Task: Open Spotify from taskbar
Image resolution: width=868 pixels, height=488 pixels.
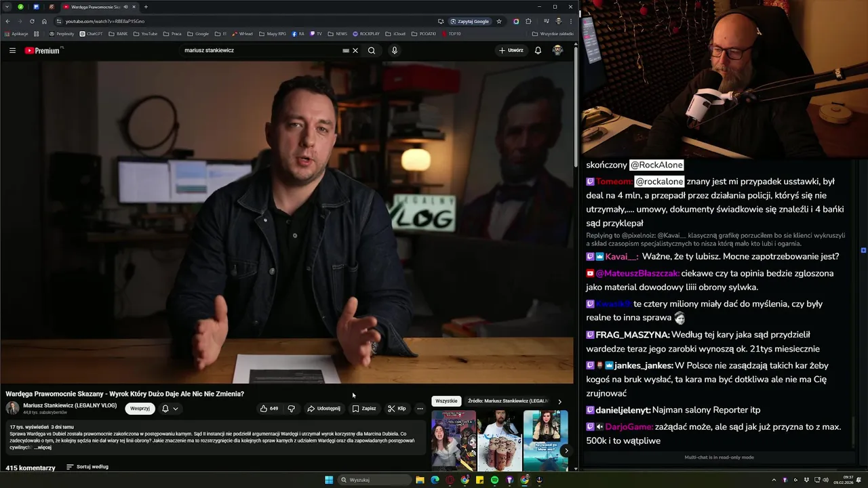Action: [x=494, y=480]
